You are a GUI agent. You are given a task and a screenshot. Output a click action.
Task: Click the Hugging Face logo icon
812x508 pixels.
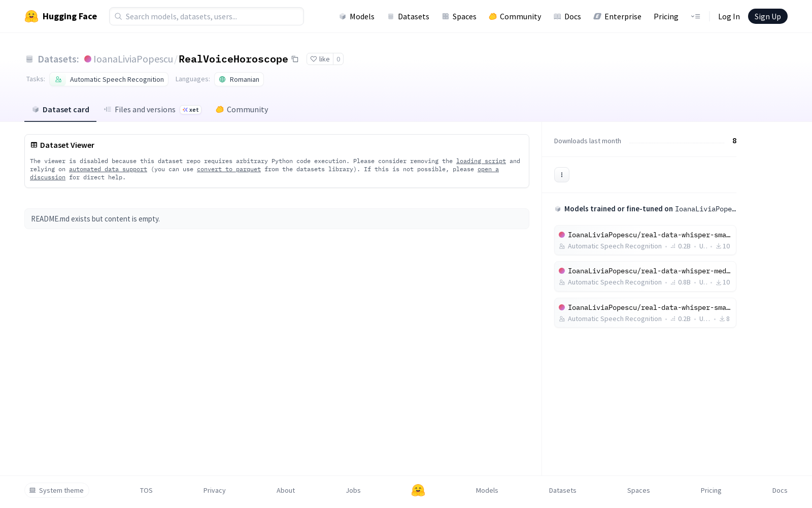pyautogui.click(x=31, y=16)
